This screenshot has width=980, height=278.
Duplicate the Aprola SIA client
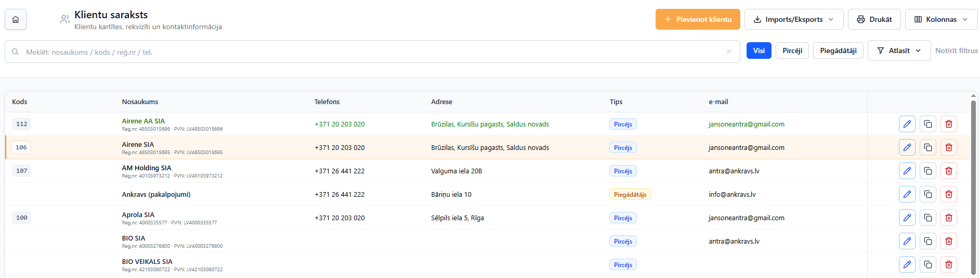tap(927, 218)
